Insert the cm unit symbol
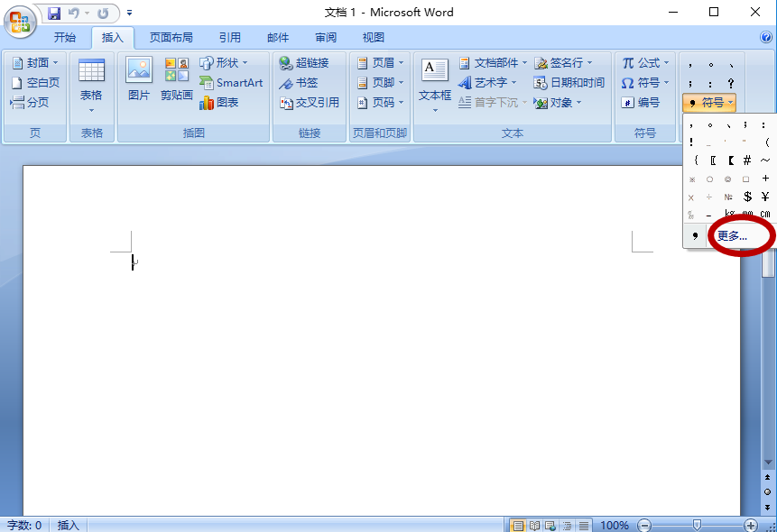This screenshot has width=777, height=532. 765,214
